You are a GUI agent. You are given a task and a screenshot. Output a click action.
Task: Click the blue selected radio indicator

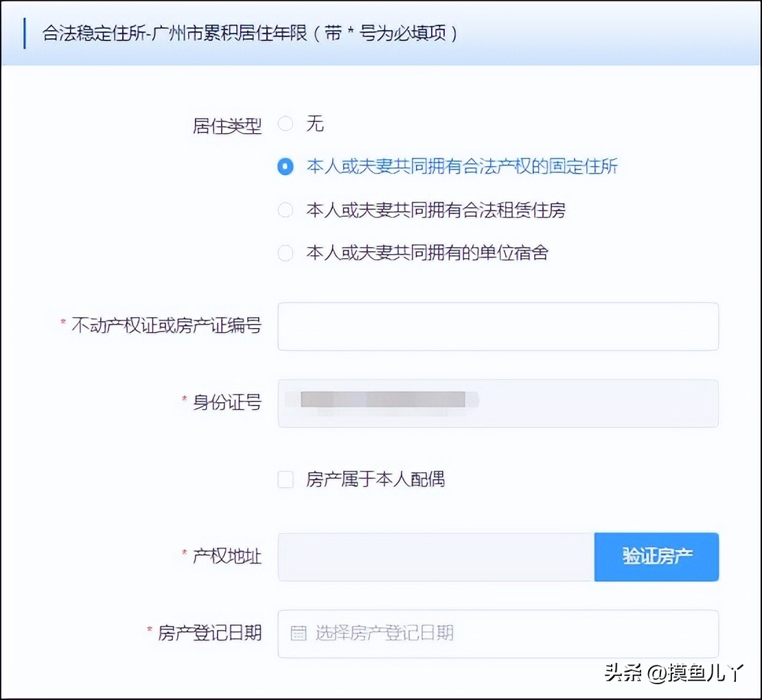tap(286, 166)
